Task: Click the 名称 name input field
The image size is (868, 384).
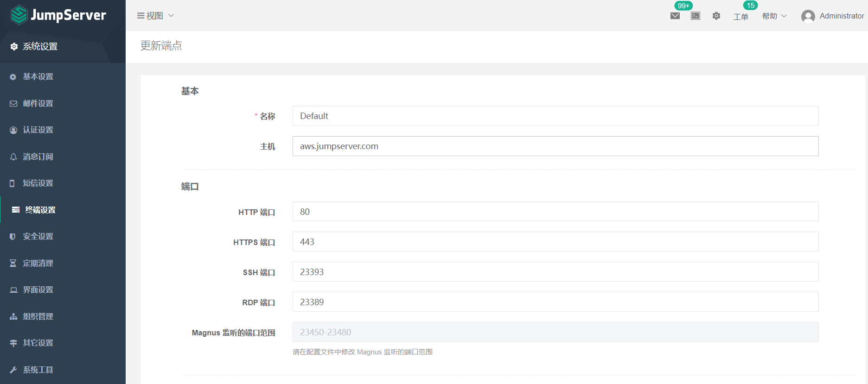Action: [x=555, y=116]
